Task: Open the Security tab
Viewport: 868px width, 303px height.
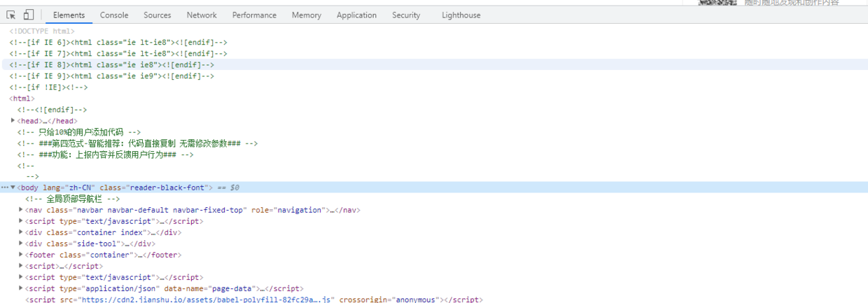Action: point(406,15)
